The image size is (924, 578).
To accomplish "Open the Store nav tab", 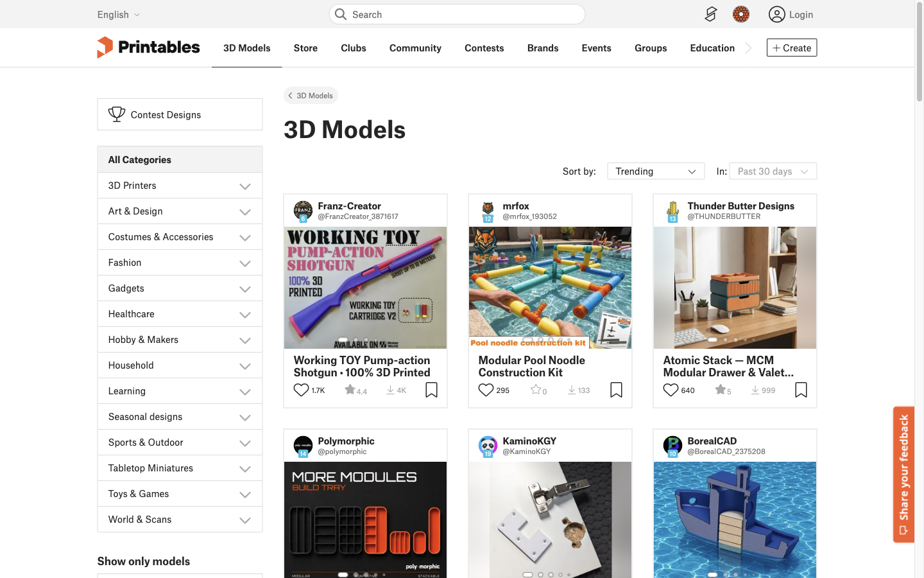I will (305, 48).
